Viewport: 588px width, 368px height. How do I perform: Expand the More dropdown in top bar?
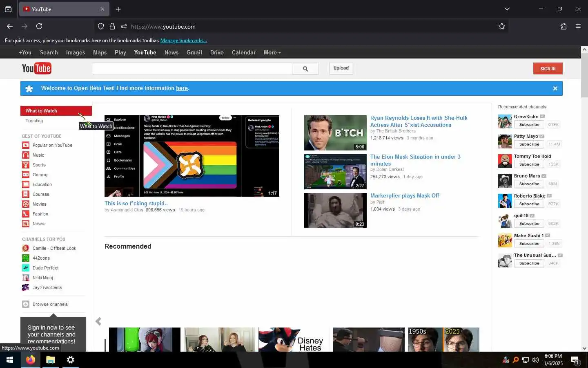(x=272, y=52)
